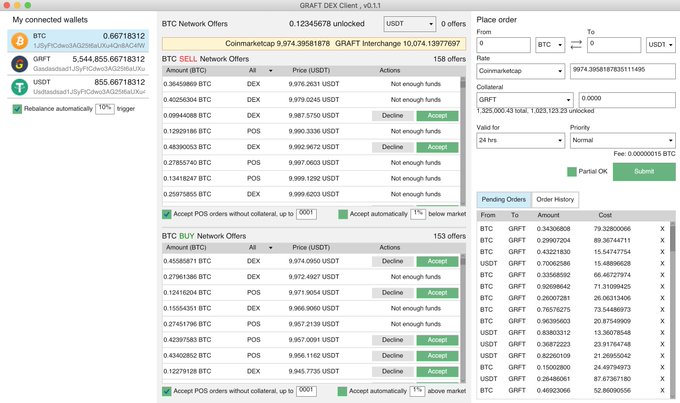
Task: Enable Accept automatically below market checkbox
Action: pyautogui.click(x=343, y=214)
